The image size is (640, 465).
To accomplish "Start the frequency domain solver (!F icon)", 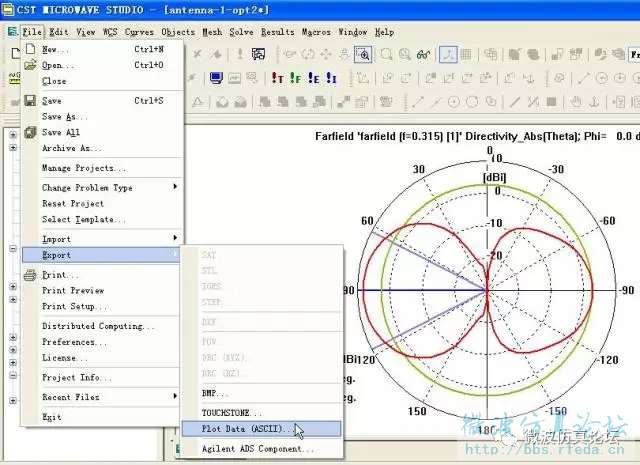I will [296, 78].
